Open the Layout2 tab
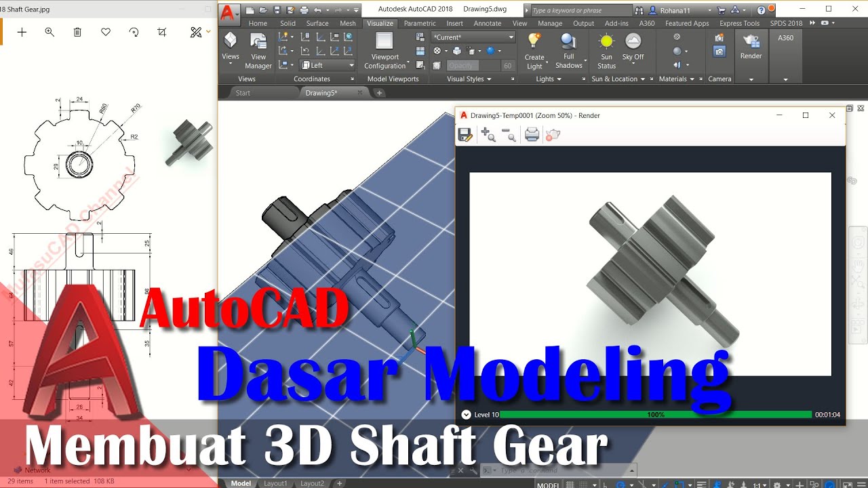 (312, 483)
